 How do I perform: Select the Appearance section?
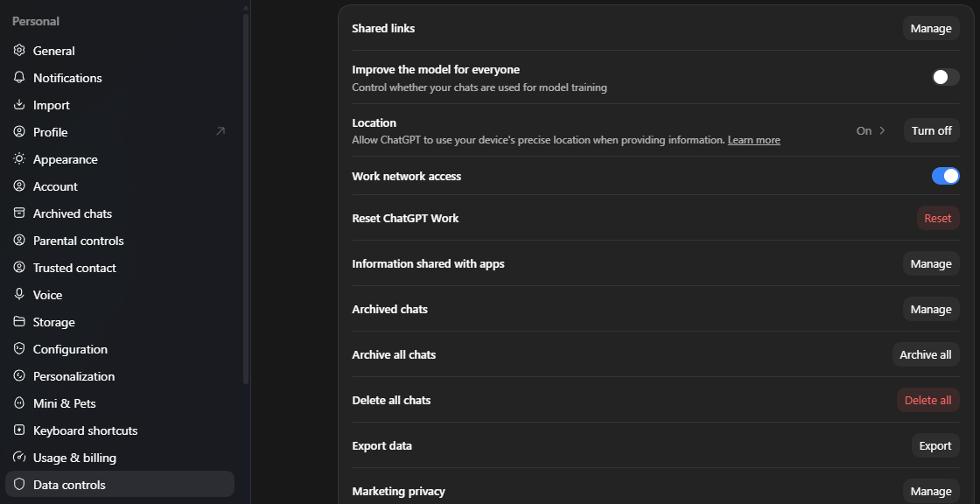[119, 159]
